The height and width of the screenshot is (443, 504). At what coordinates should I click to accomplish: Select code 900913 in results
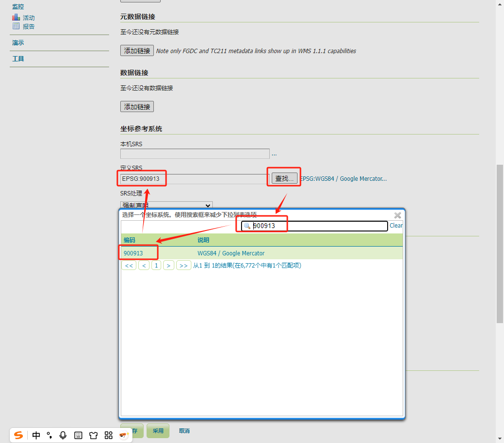coord(133,253)
